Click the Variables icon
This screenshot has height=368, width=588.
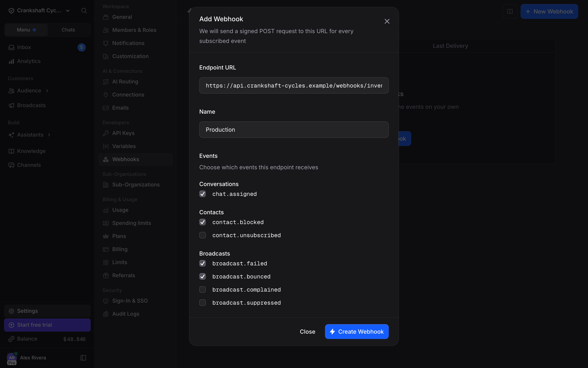click(x=106, y=146)
